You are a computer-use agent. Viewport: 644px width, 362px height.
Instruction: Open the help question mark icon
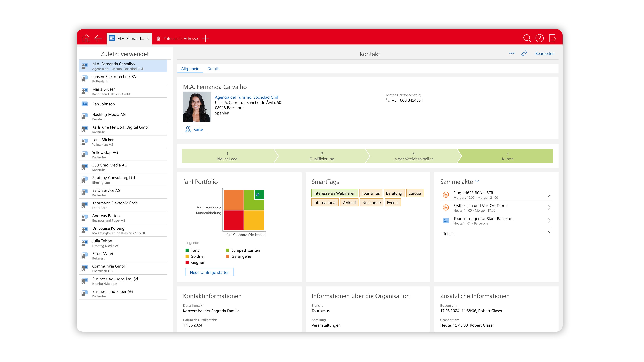(x=540, y=38)
